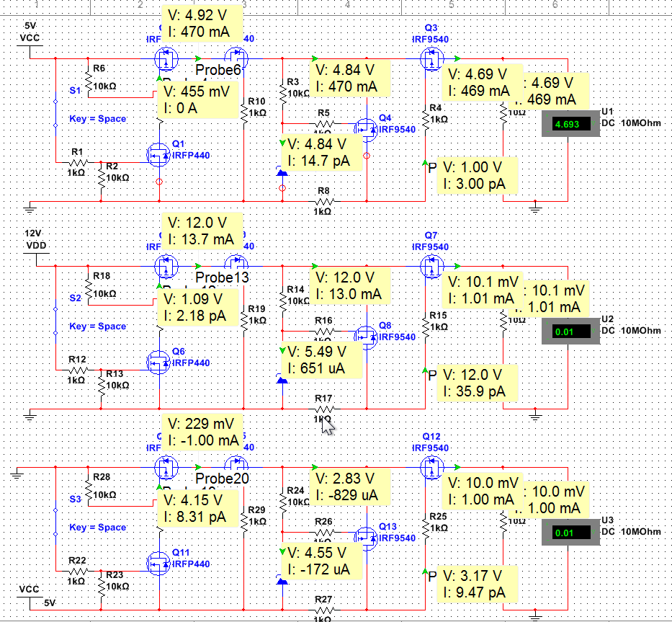Screen dimensions: 672x622
Task: Select the U3 voltmeter display
Action: click(570, 533)
